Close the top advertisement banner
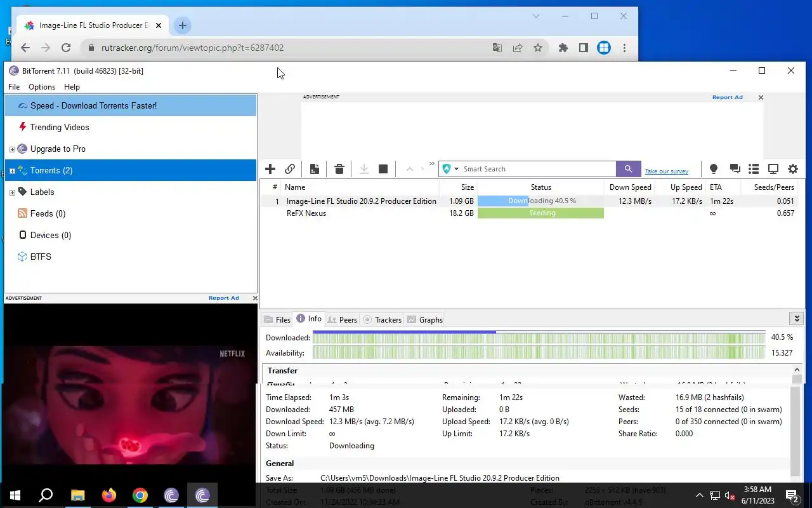812x508 pixels. point(761,97)
